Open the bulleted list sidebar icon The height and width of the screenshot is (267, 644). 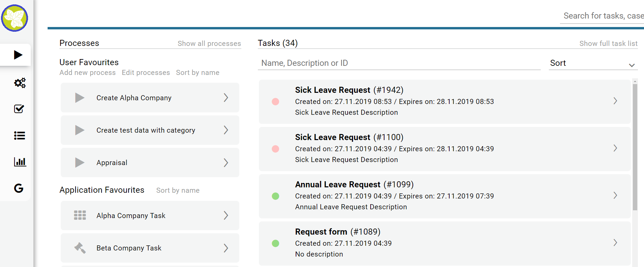coord(20,135)
